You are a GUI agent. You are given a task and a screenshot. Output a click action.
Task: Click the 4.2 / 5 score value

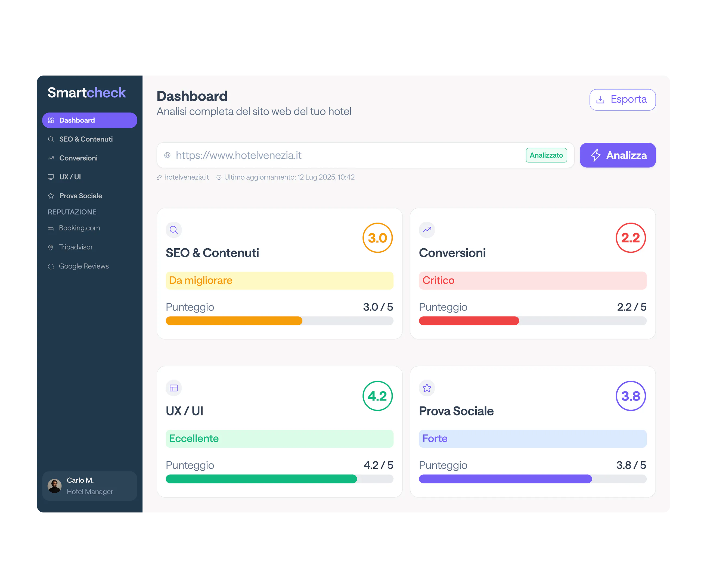click(x=379, y=465)
